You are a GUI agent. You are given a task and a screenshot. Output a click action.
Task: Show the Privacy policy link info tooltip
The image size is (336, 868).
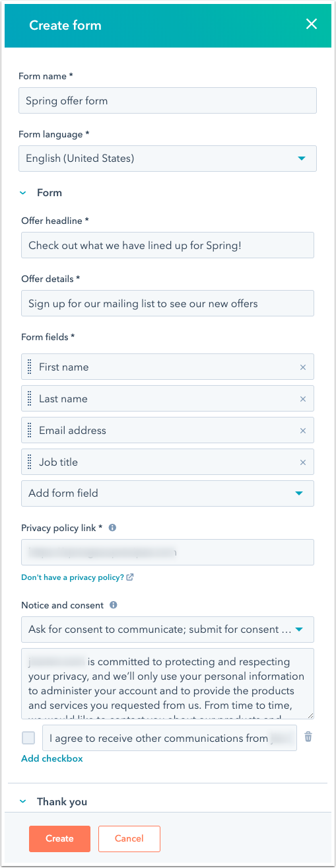pyautogui.click(x=112, y=528)
